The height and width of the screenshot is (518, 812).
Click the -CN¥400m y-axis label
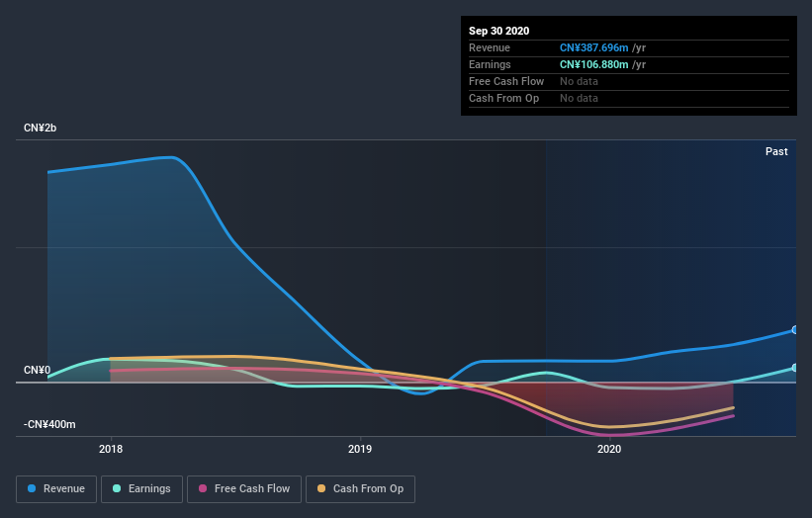(x=49, y=424)
